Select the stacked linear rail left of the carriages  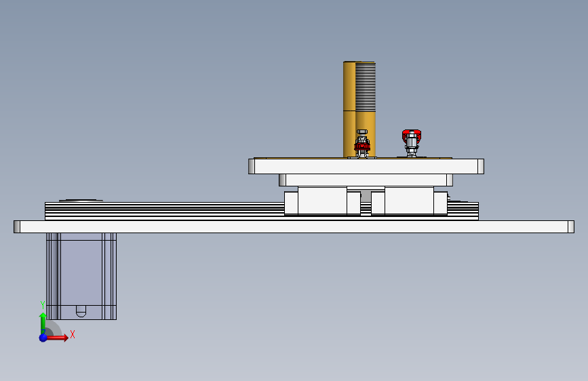(164, 211)
